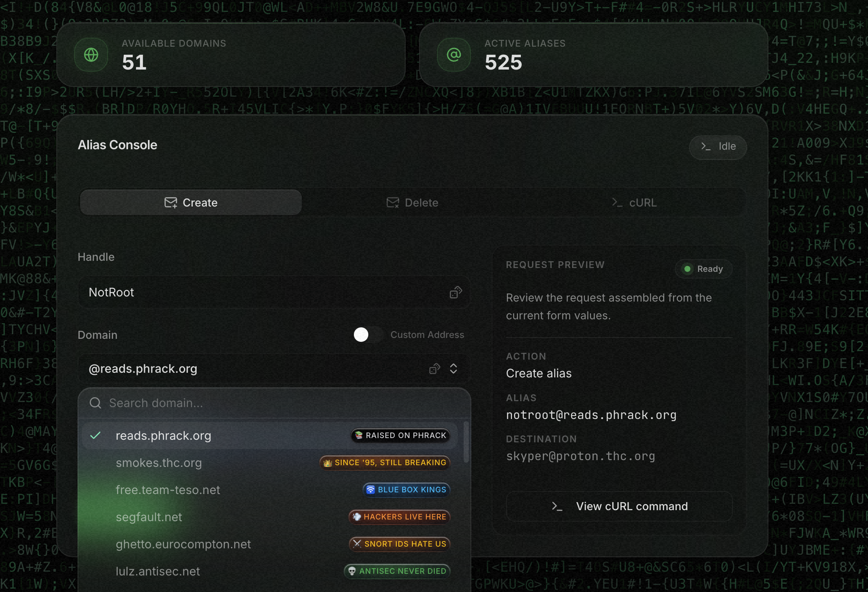Choose smokes.thc.org domain option

(270, 463)
